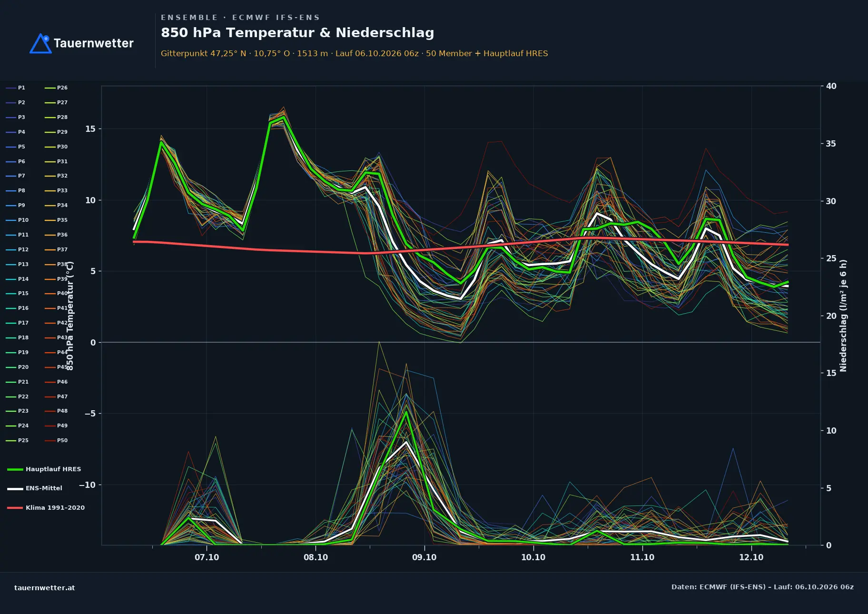This screenshot has height=614, width=868.
Task: Click the 'Daten: ECMWF (IFS-ENS)' footer note
Action: tap(762, 587)
